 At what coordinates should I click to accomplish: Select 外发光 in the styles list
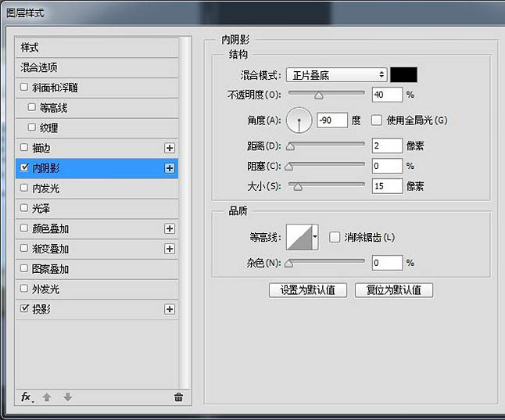pos(45,289)
